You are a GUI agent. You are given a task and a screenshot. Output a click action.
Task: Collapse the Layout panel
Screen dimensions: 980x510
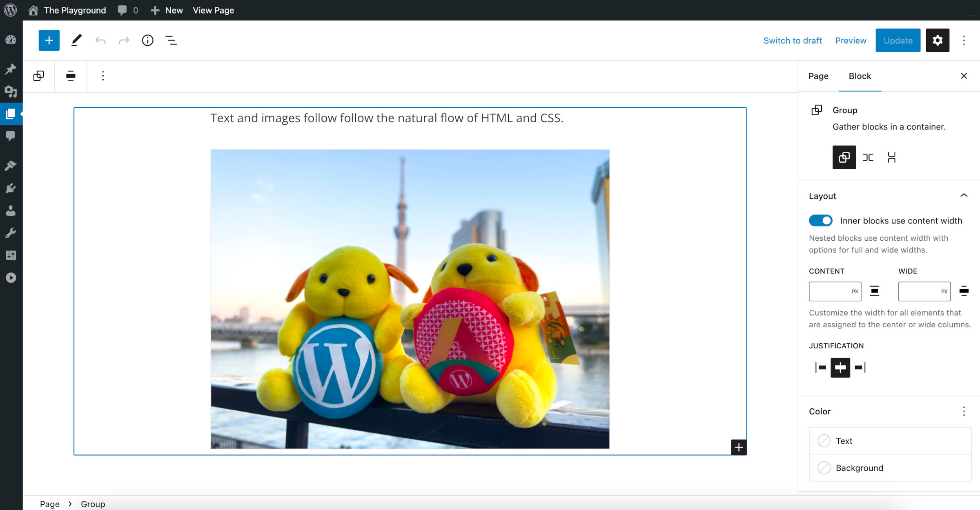coord(890,196)
